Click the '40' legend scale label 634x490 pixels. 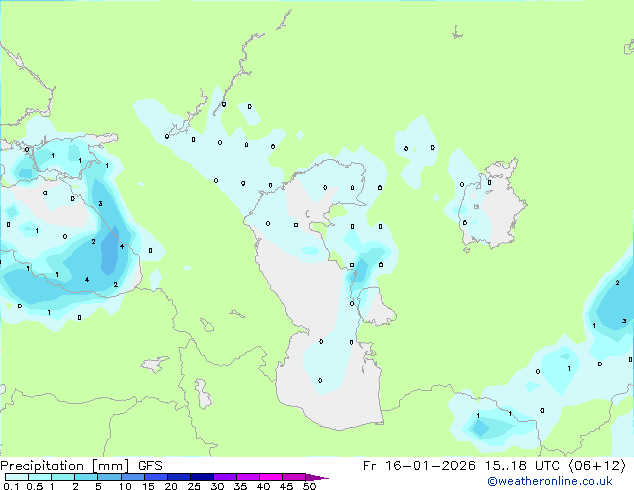pyautogui.click(x=263, y=486)
